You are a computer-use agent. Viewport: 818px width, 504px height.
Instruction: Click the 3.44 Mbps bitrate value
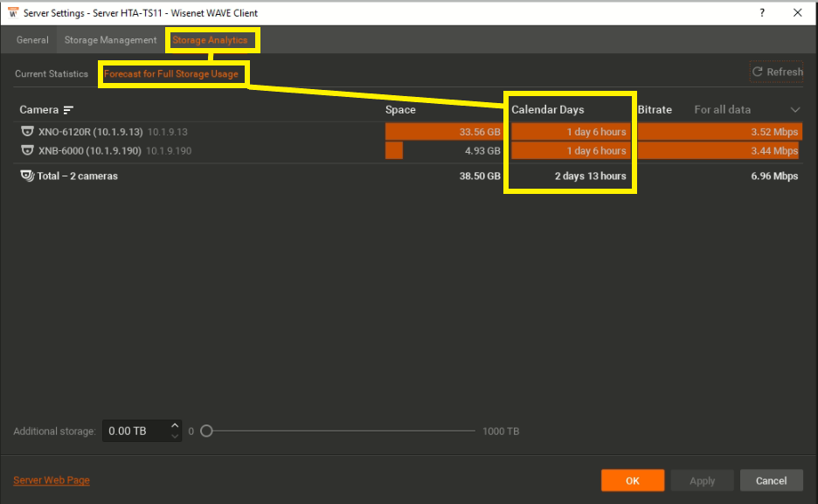(x=774, y=150)
